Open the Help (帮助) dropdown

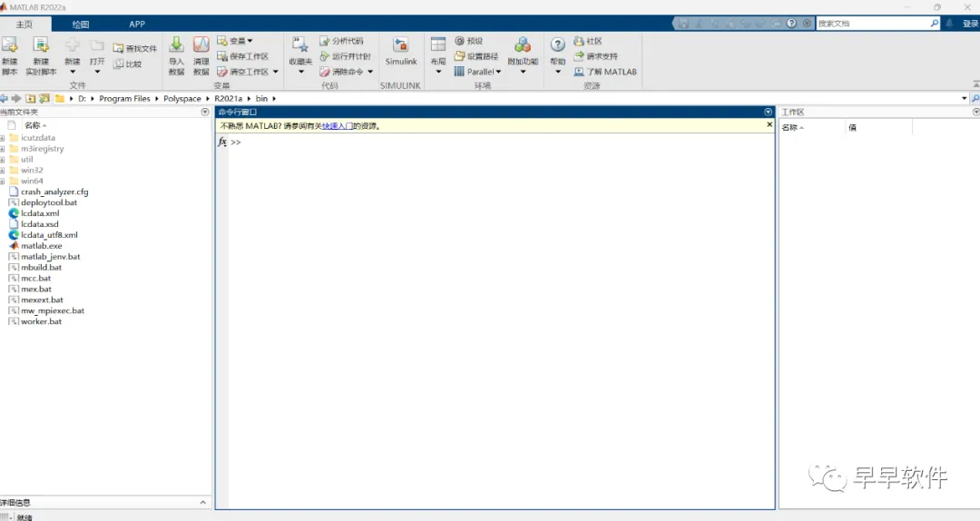[557, 72]
